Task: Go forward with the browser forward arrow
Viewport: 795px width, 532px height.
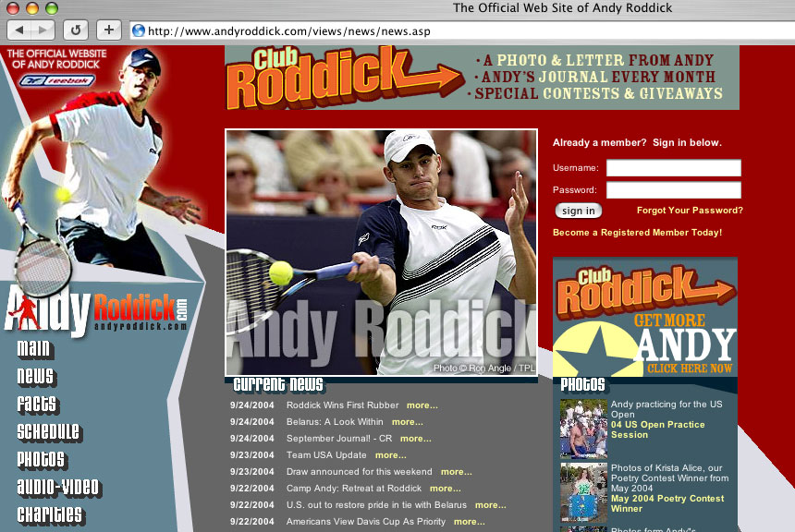Action: (43, 30)
